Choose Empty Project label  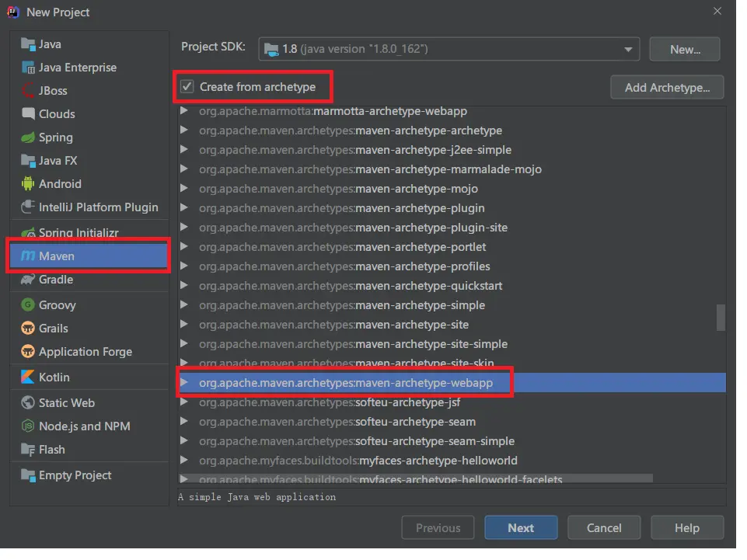[x=75, y=476]
